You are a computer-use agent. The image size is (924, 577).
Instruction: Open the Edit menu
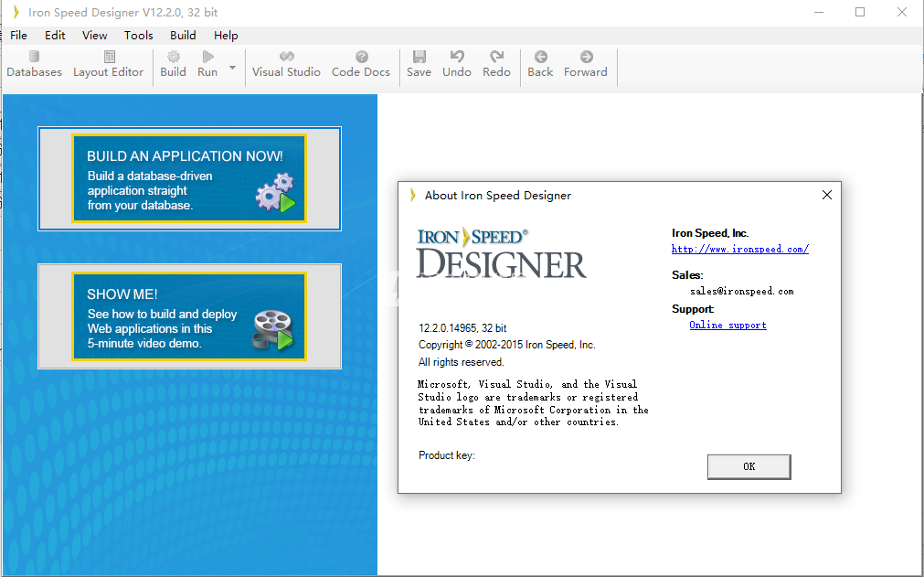click(55, 36)
